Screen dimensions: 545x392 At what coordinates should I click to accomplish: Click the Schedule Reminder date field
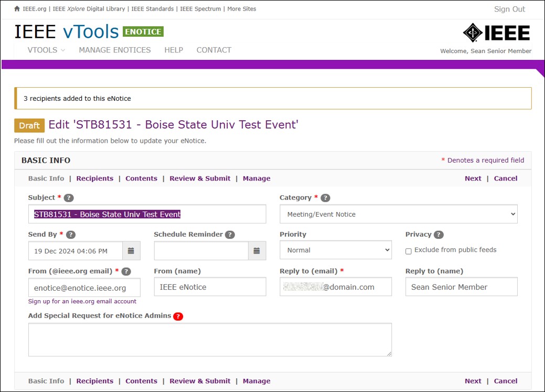201,251
